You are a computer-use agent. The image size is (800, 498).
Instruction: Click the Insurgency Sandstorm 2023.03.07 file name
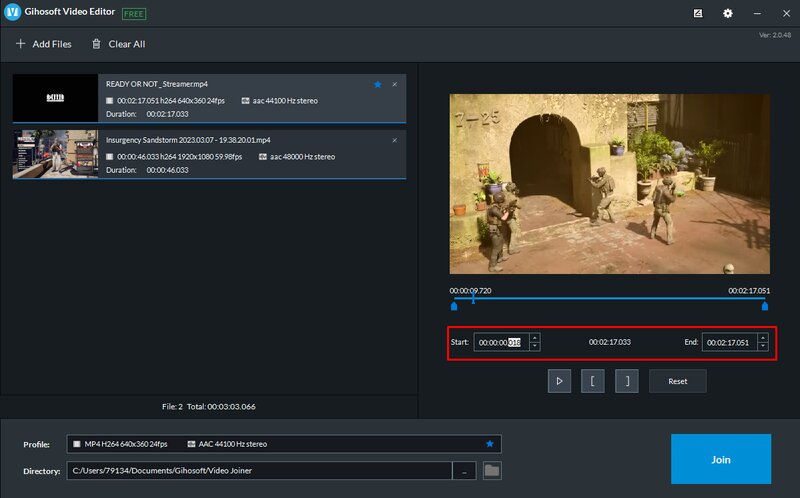[188, 140]
